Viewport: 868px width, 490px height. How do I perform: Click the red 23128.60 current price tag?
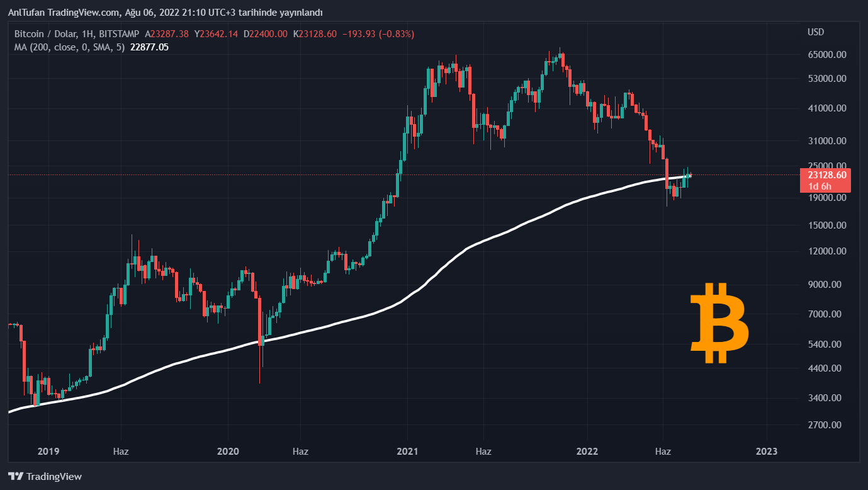point(825,174)
